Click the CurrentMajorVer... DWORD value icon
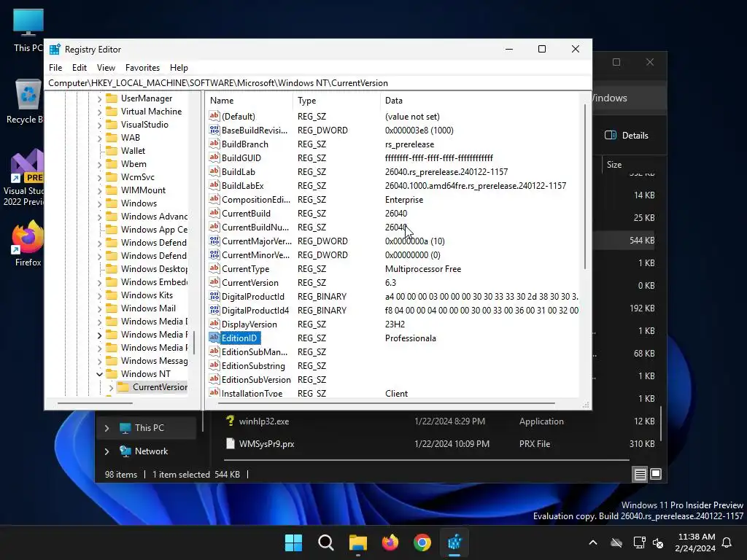 pos(214,241)
